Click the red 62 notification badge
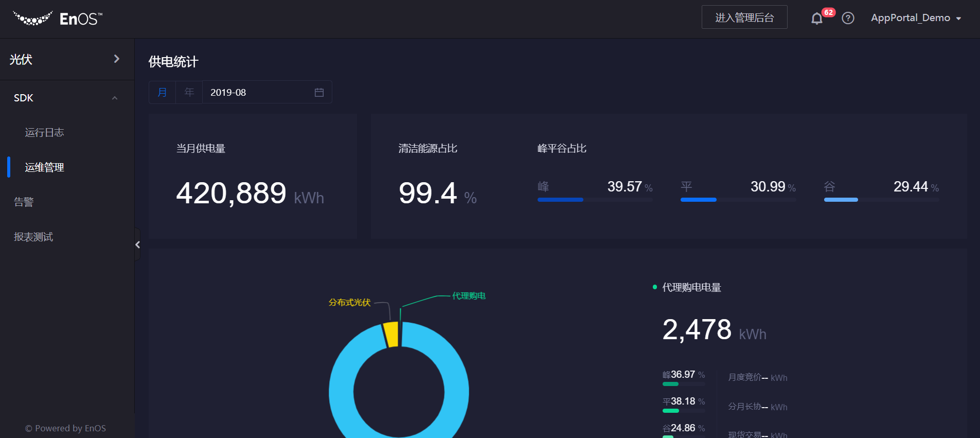 point(828,12)
